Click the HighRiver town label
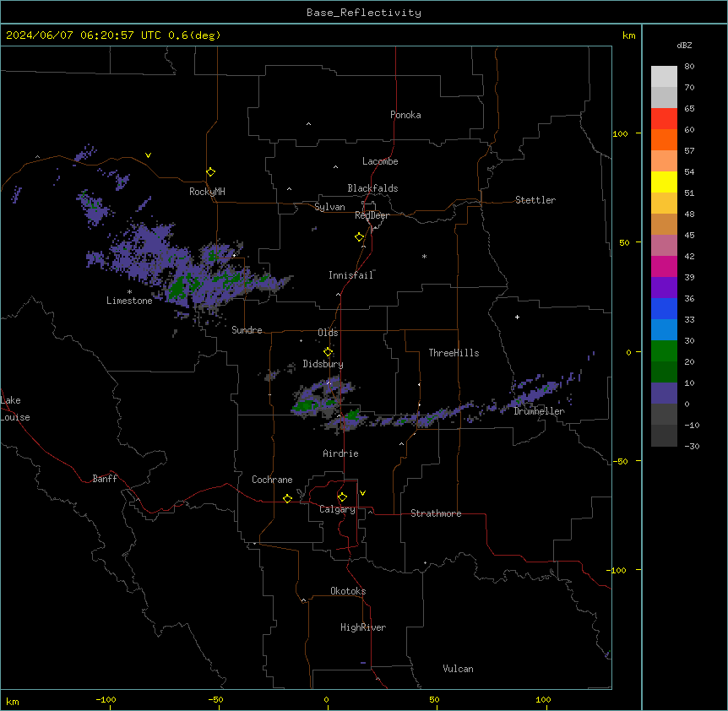This screenshot has height=711, width=728. (363, 627)
